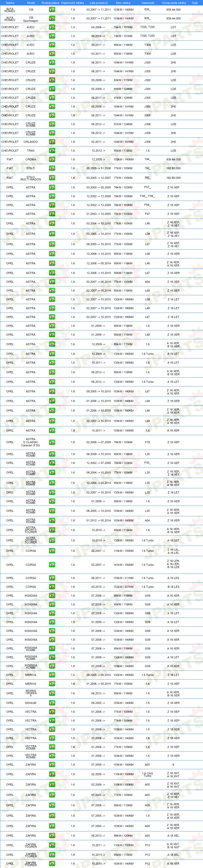This screenshot has height=868, width=203.
Task: Select the MOKKA / MOKKA X model cell
Action: tap(31, 693)
